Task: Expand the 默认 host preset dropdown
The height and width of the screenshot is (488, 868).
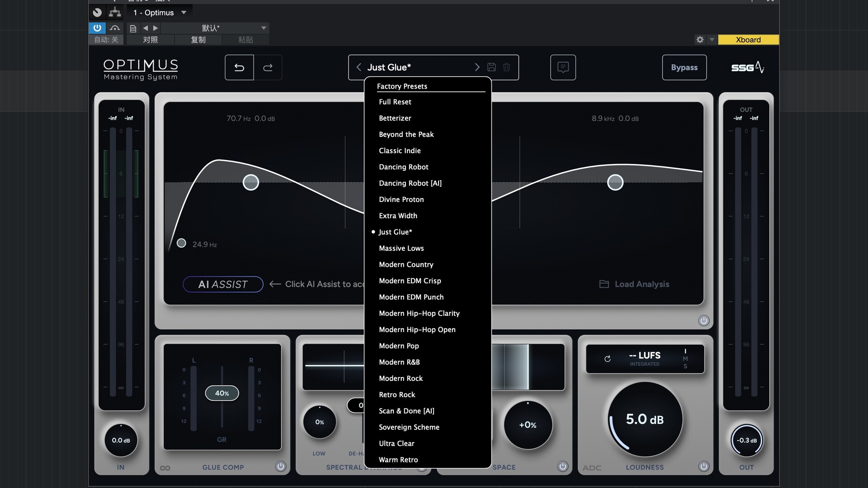Action: 264,28
